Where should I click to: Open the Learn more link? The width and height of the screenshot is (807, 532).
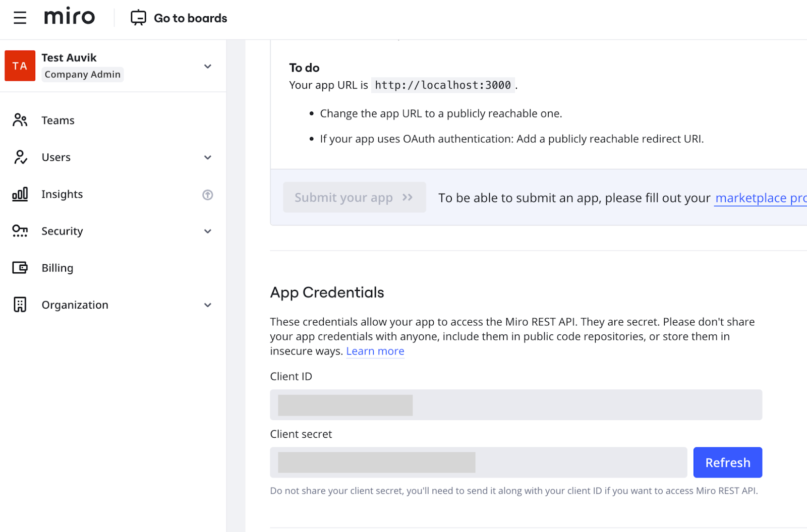(x=375, y=351)
